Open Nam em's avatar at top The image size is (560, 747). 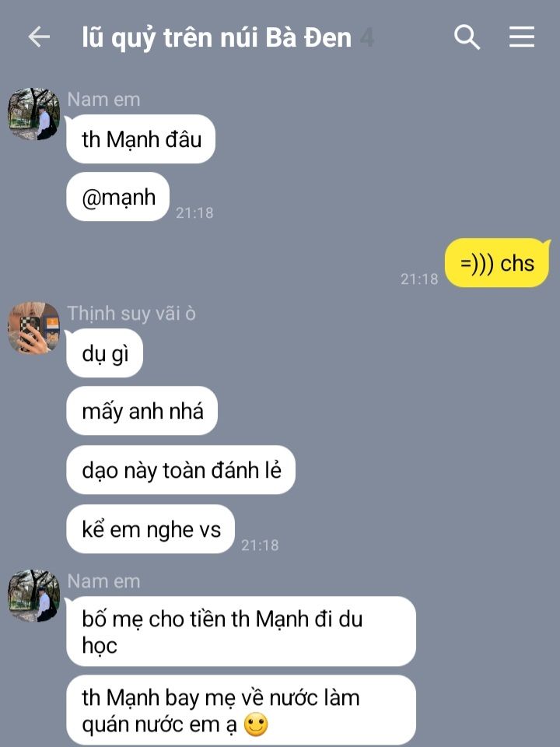tap(33, 114)
